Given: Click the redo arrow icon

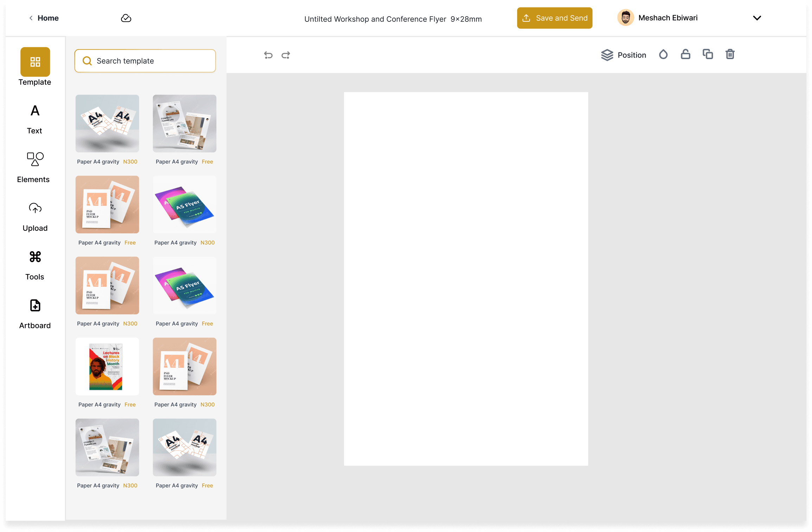Looking at the screenshot, I should coord(286,55).
